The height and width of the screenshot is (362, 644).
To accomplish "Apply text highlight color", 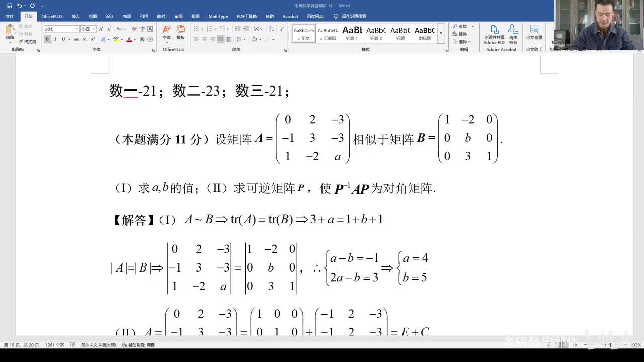I will 116,39.
